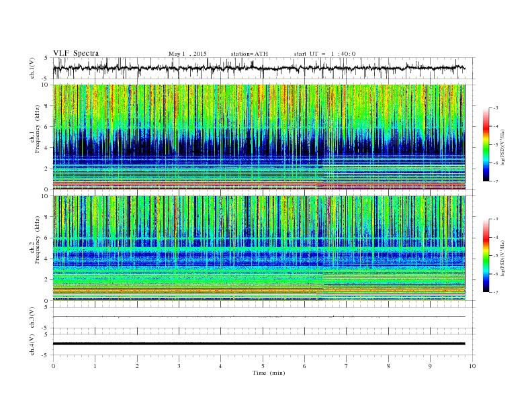The image size is (532, 411).
Task: Click the "ch.1(V)" axis label
Action: coord(32,68)
